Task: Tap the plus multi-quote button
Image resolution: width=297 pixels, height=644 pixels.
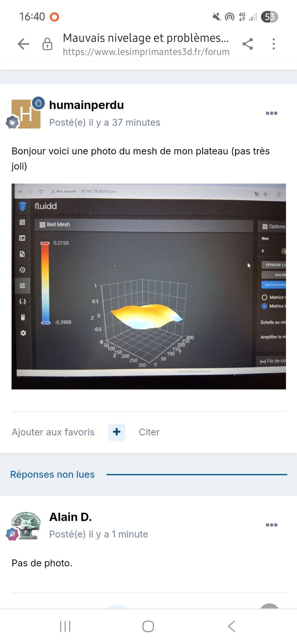Action: tap(117, 432)
